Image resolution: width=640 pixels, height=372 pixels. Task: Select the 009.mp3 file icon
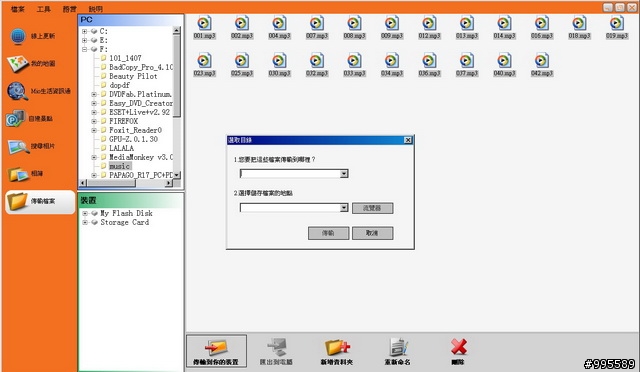(392, 23)
